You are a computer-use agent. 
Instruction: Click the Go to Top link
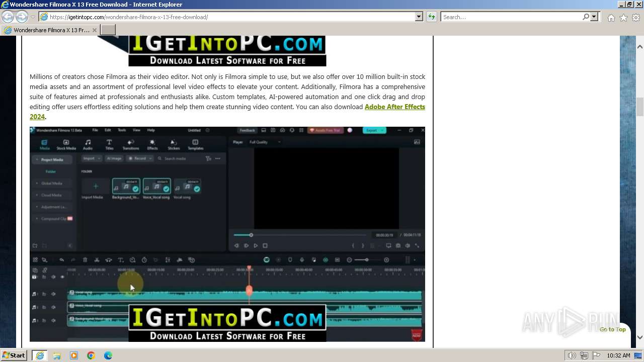click(x=612, y=329)
